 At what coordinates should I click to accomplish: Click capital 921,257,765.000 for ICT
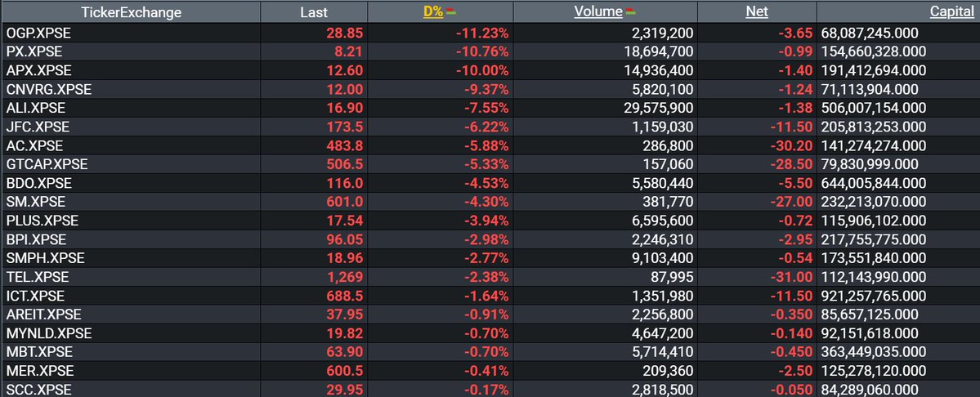pyautogui.click(x=874, y=295)
